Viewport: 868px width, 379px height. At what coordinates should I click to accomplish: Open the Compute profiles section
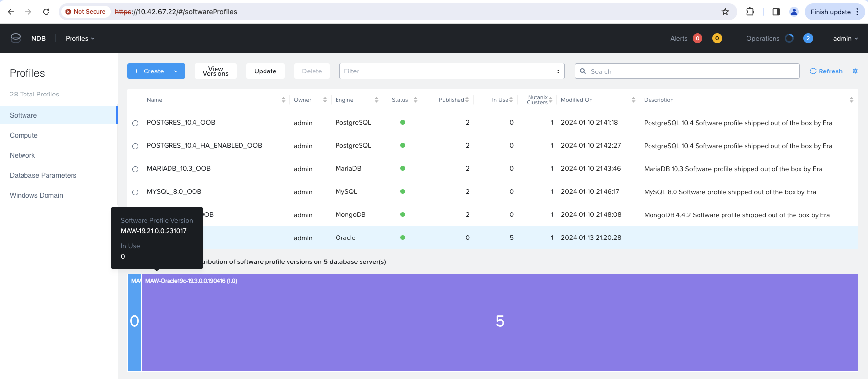(x=24, y=135)
